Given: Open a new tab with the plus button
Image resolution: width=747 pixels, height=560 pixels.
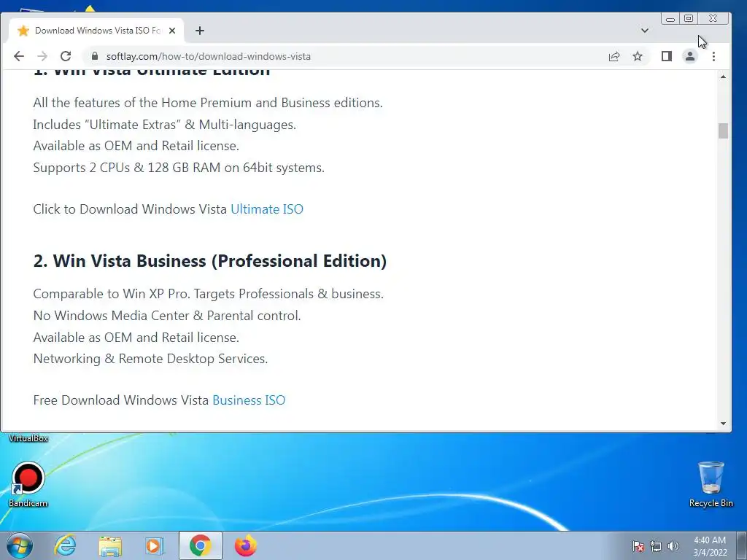Looking at the screenshot, I should [200, 31].
